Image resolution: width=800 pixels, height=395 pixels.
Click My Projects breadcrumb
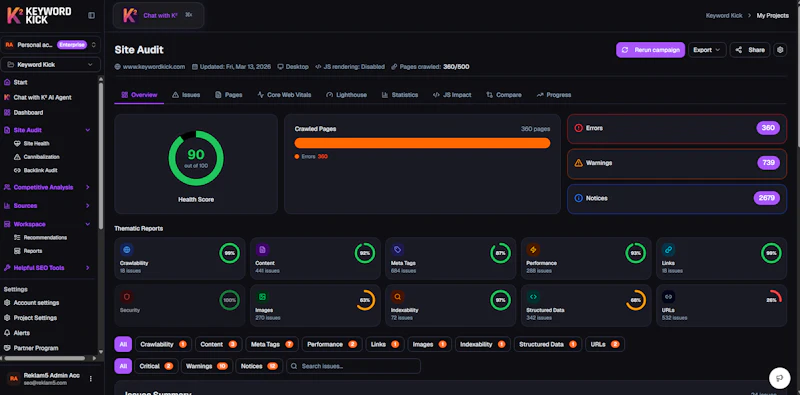pos(772,16)
